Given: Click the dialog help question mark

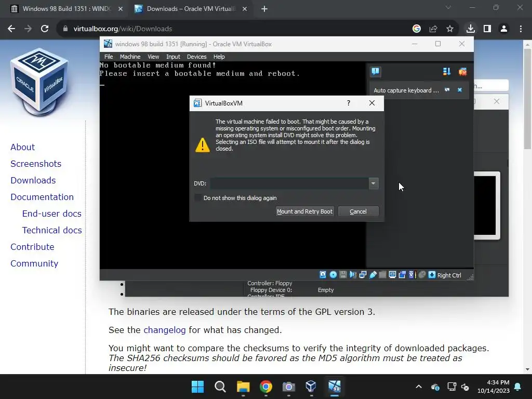Looking at the screenshot, I should 349,103.
